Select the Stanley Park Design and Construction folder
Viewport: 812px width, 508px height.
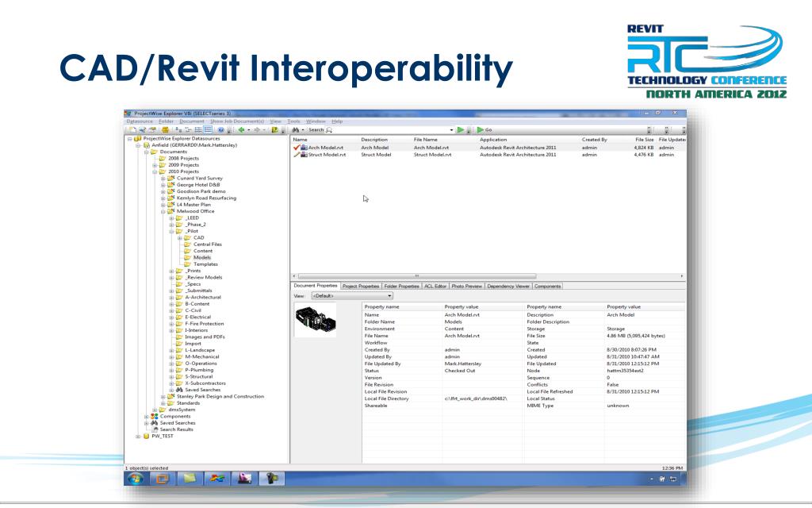coord(220,397)
